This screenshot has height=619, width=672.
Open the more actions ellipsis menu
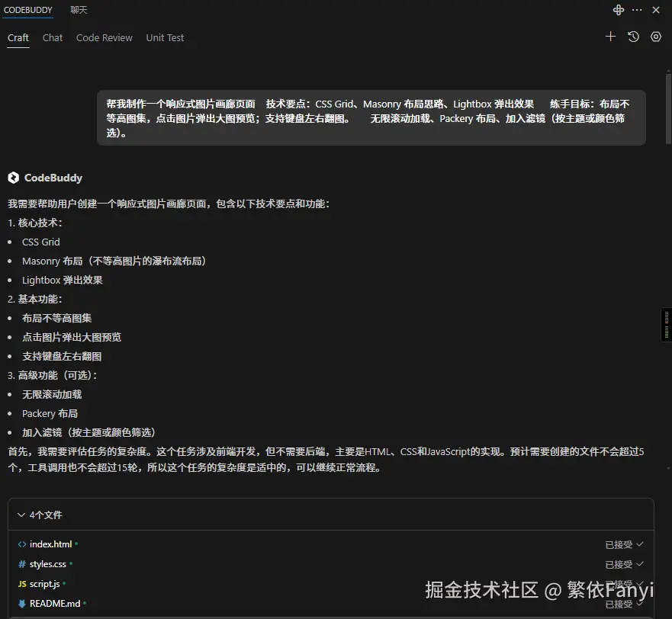(637, 10)
